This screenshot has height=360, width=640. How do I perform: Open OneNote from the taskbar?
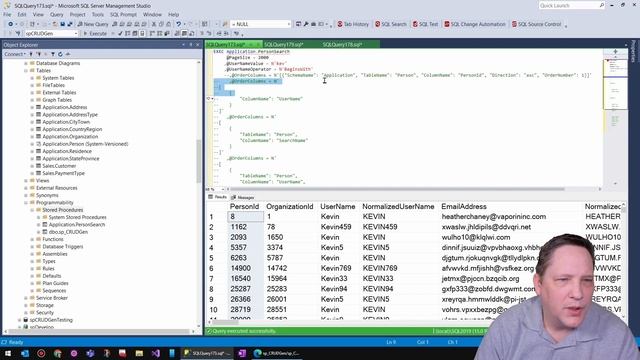tap(242, 353)
